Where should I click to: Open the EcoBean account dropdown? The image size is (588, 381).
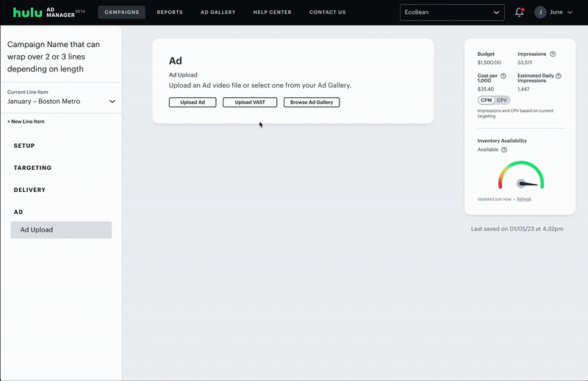pyautogui.click(x=452, y=12)
